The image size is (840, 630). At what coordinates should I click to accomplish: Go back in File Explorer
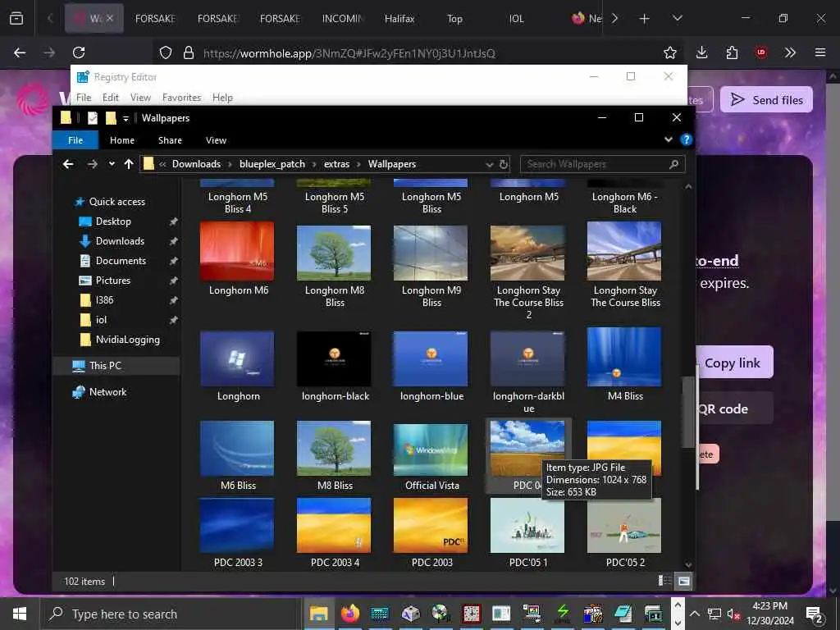click(68, 164)
